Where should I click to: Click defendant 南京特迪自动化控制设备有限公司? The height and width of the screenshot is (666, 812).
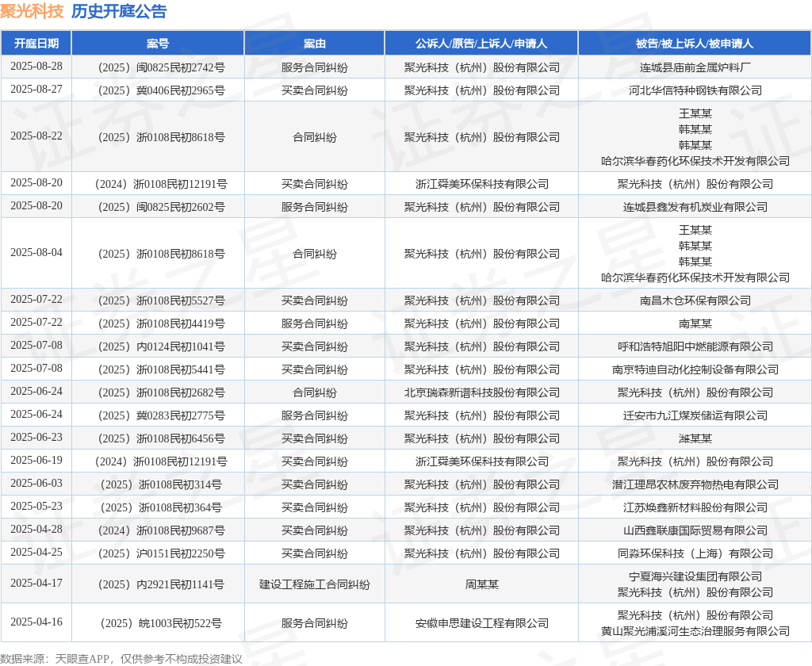click(x=695, y=369)
